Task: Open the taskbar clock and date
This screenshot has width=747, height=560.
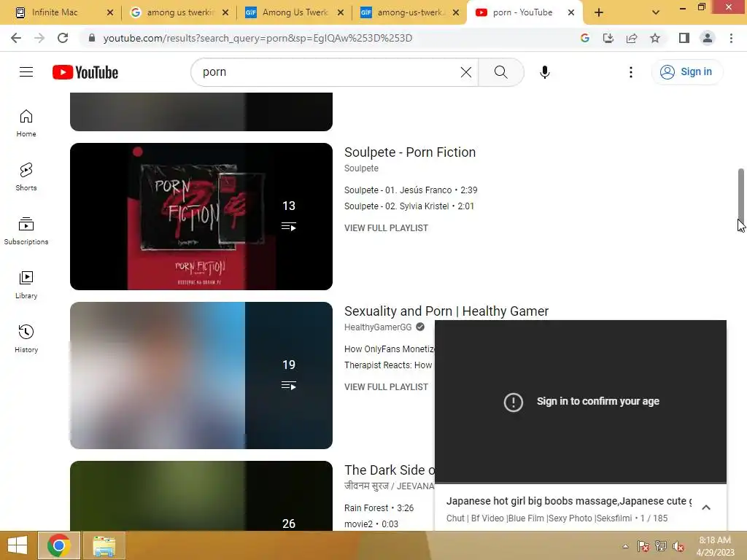Action: (x=715, y=546)
